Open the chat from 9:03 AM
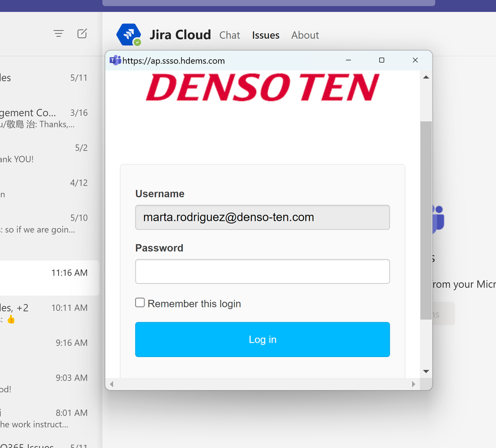Image resolution: width=496 pixels, height=448 pixels. coord(50,383)
